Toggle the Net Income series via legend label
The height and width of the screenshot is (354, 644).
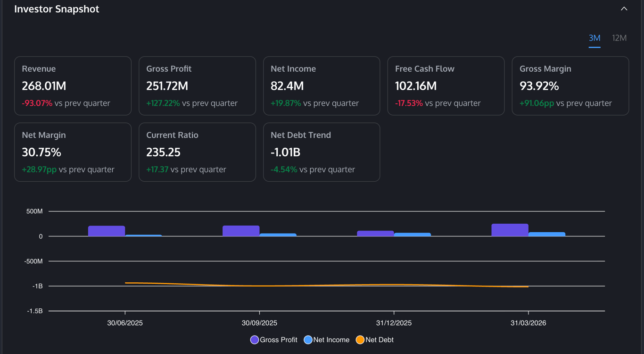point(331,340)
